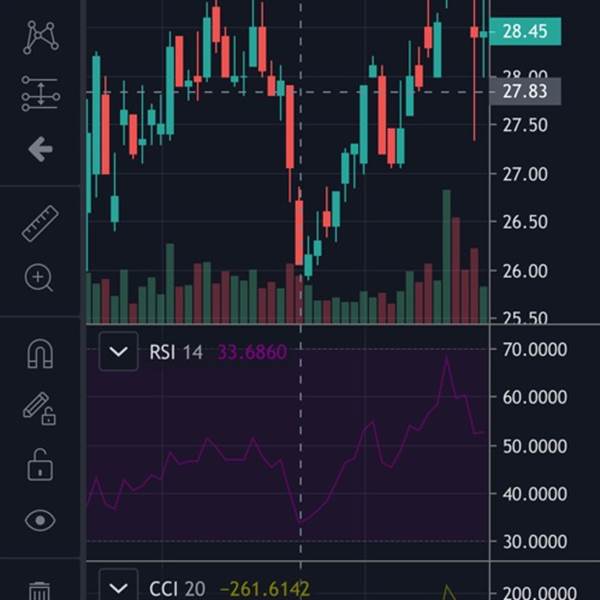This screenshot has height=600, width=600.
Task: Click the RSI value 33.6860
Action: coord(252,352)
